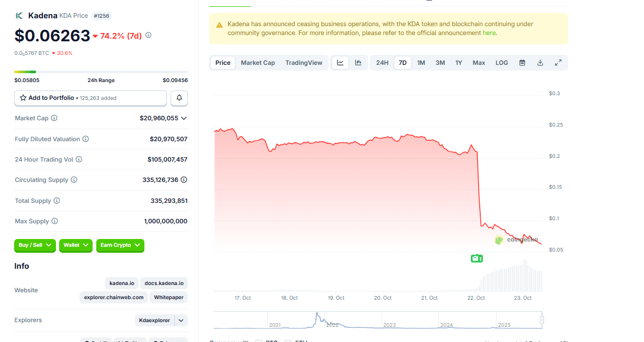Open the Earn Crypto dropdown

[x=120, y=245]
